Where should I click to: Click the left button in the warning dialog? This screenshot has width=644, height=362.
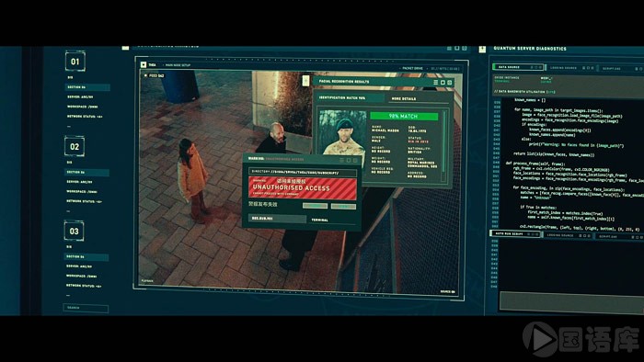pyautogui.click(x=315, y=206)
